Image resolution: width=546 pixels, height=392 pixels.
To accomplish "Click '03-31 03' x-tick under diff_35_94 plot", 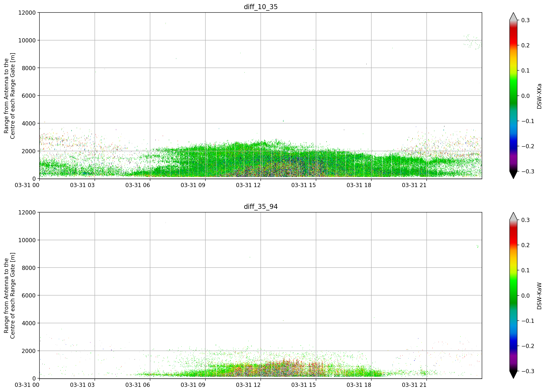I will click(x=82, y=385).
